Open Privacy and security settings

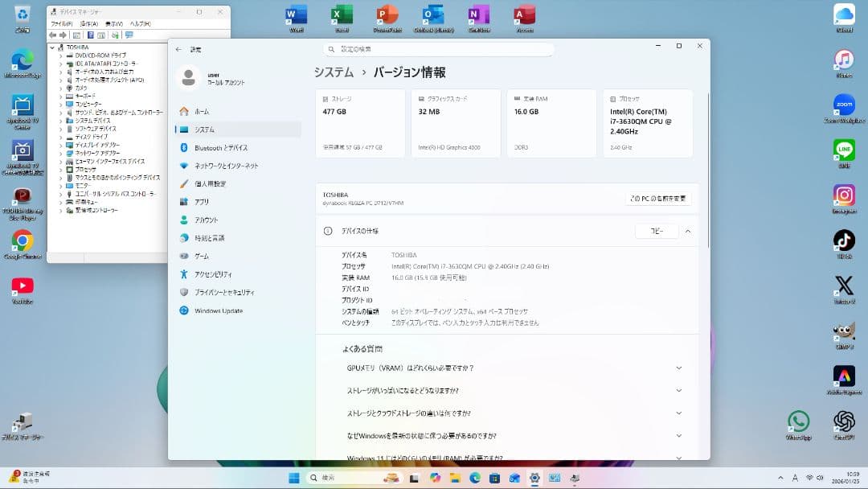(238, 293)
